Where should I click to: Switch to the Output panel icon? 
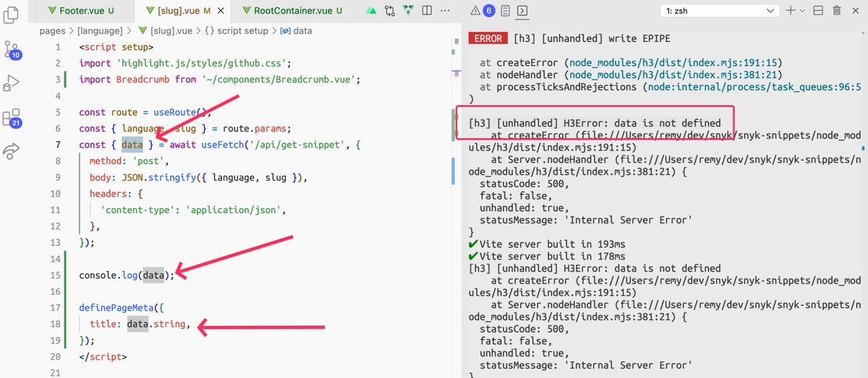tap(506, 11)
